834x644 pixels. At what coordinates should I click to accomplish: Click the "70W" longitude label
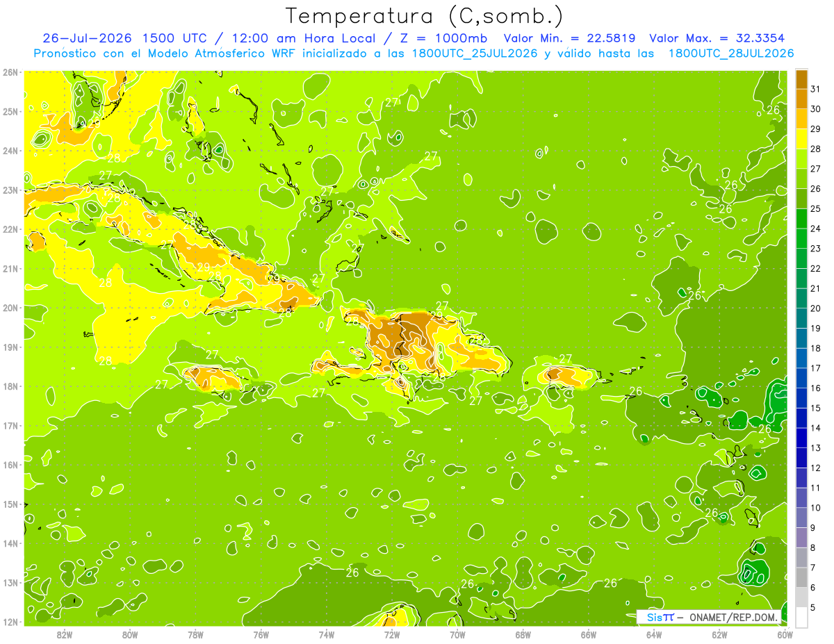[457, 634]
